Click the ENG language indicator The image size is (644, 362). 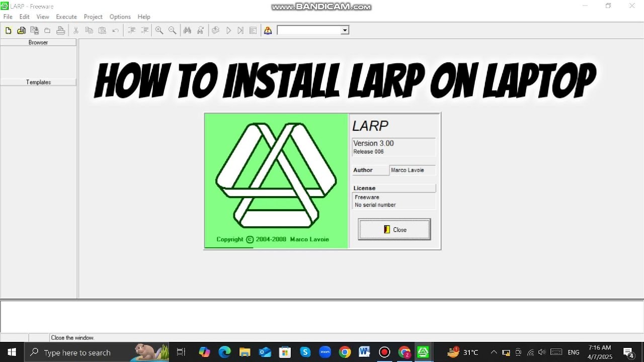pos(574,352)
